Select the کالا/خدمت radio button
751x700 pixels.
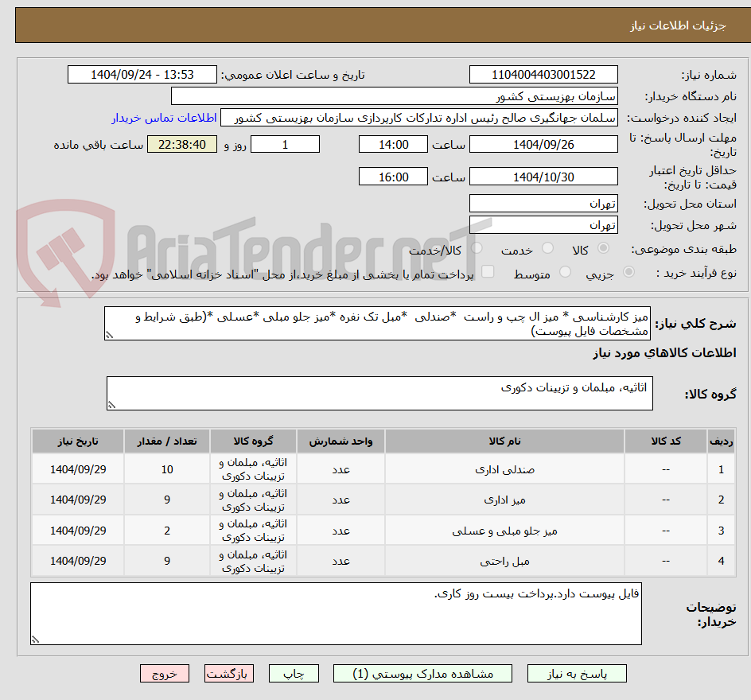click(477, 247)
